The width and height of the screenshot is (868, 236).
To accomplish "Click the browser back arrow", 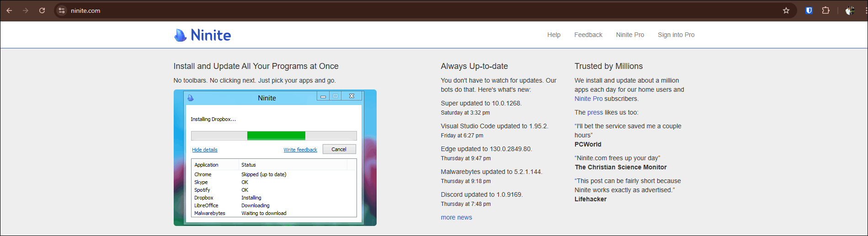I will (x=9, y=10).
